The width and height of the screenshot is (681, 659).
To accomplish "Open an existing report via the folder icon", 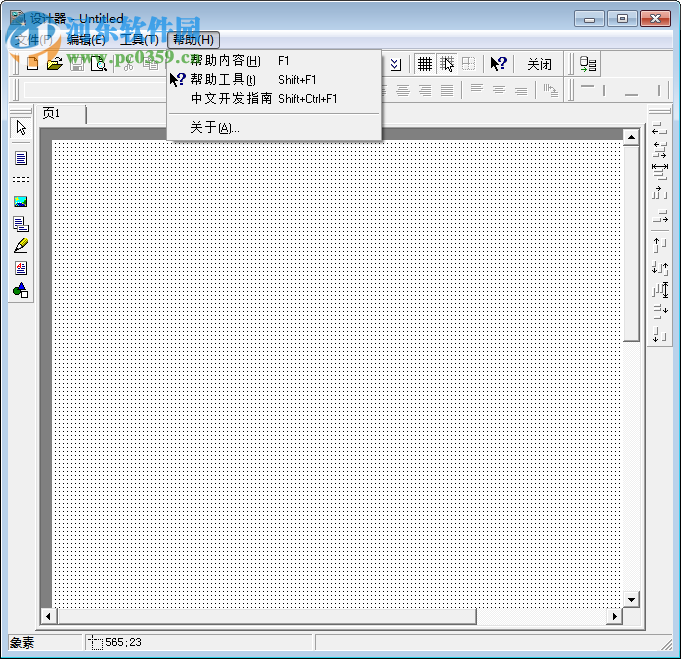I will [55, 64].
